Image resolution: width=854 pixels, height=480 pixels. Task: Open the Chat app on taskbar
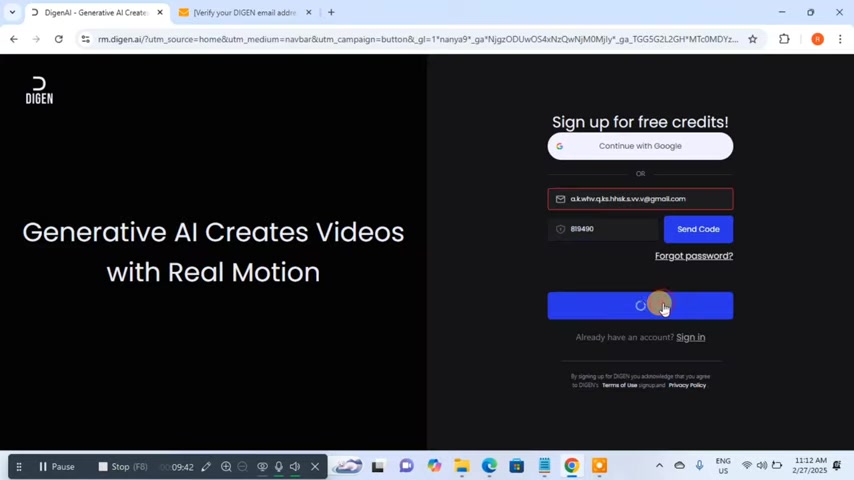[x=406, y=466]
